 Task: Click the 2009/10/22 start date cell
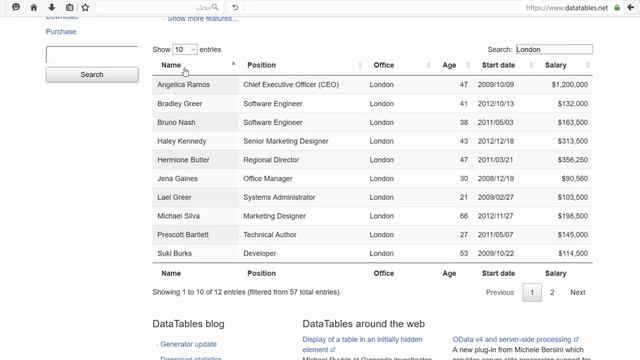(x=504, y=253)
